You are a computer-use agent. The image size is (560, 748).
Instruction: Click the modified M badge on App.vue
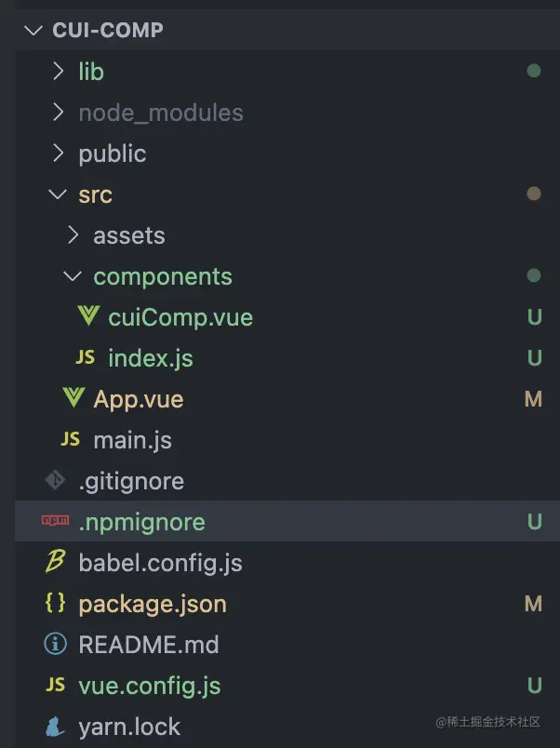pyautogui.click(x=533, y=399)
